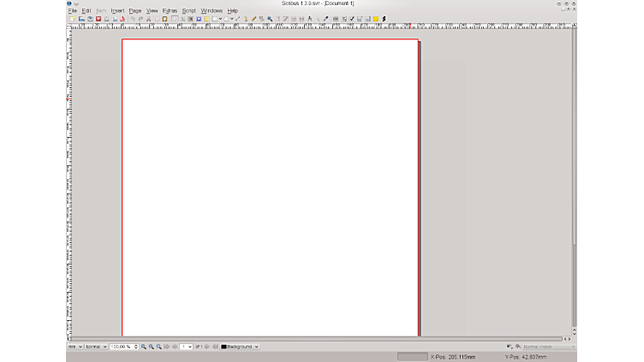The width and height of the screenshot is (644, 362).
Task: Select the Zoom magnifier tool in toolbar
Action: (270, 19)
